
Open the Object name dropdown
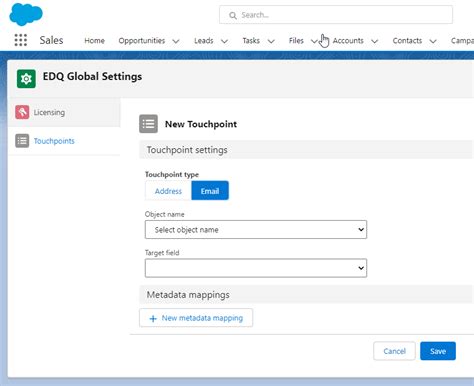[x=256, y=229]
